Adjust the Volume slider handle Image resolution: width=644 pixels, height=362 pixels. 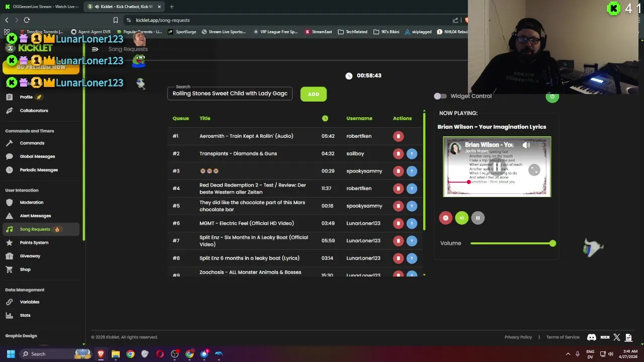click(x=552, y=243)
